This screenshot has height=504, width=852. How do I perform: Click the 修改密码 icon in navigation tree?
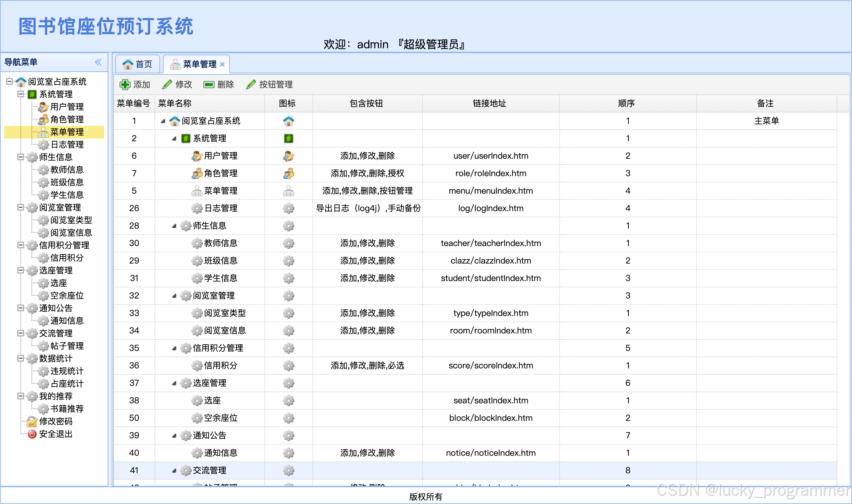point(32,422)
